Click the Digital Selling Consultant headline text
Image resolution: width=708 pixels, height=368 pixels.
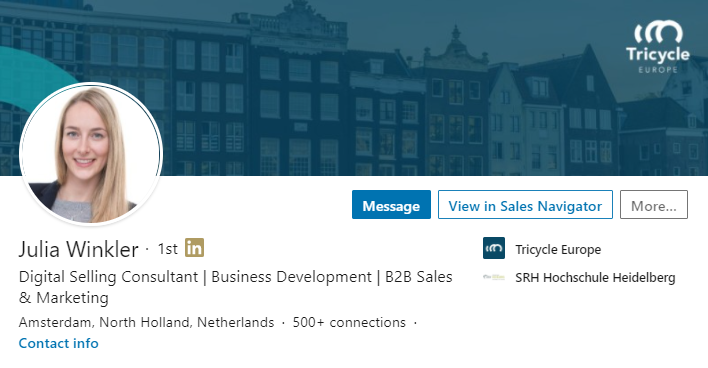pos(108,276)
